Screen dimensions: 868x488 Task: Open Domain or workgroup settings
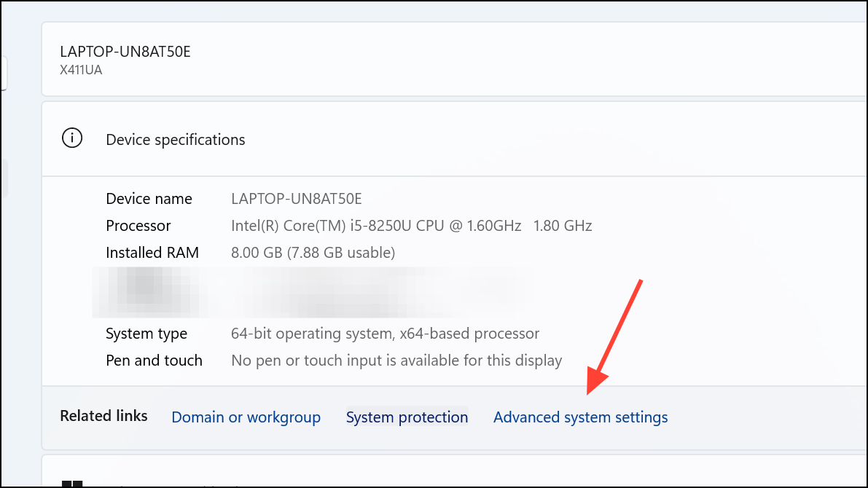[246, 417]
